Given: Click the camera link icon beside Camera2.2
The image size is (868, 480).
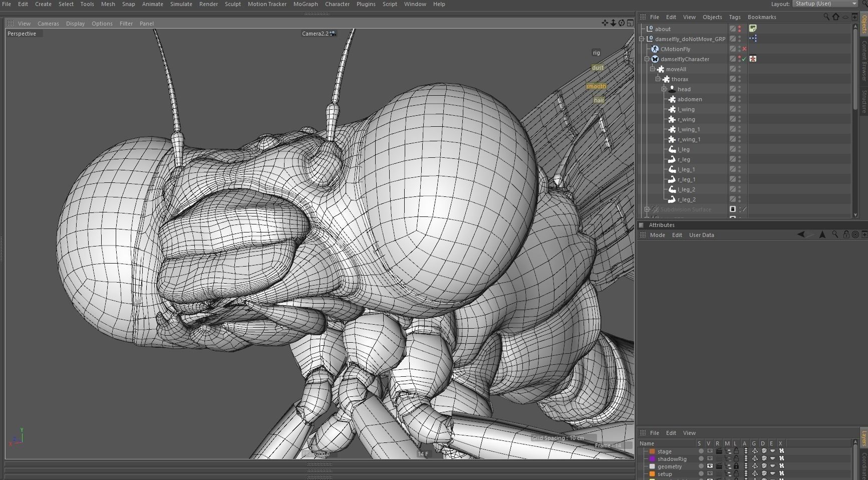Looking at the screenshot, I should pyautogui.click(x=333, y=34).
